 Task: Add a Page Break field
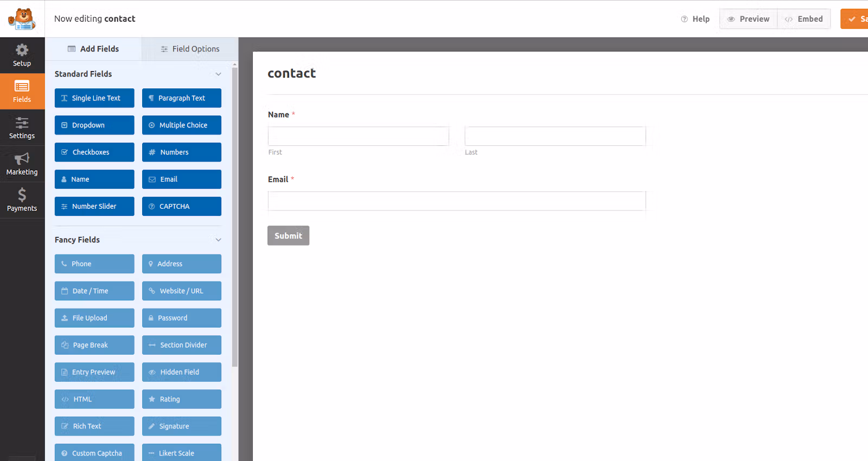(x=94, y=345)
